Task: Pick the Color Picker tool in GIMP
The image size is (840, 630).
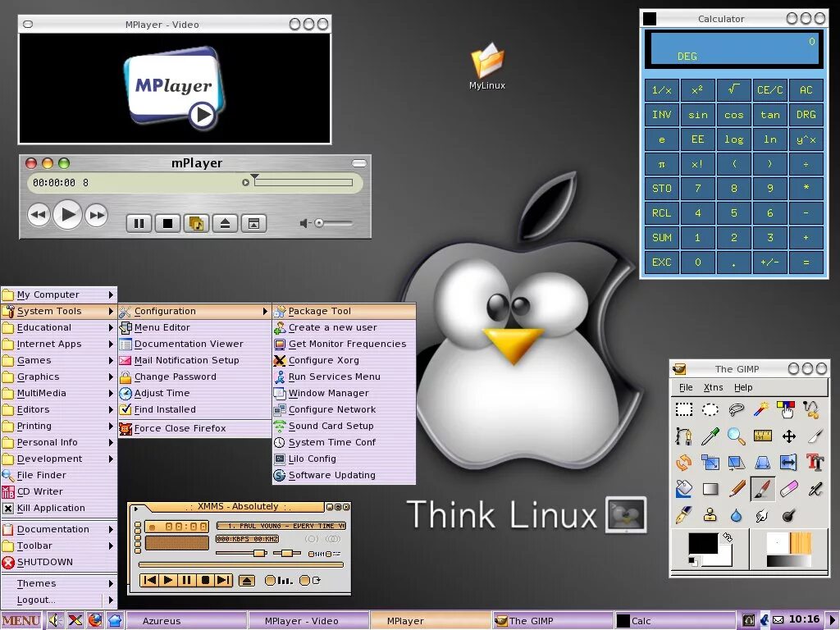Action: (710, 436)
